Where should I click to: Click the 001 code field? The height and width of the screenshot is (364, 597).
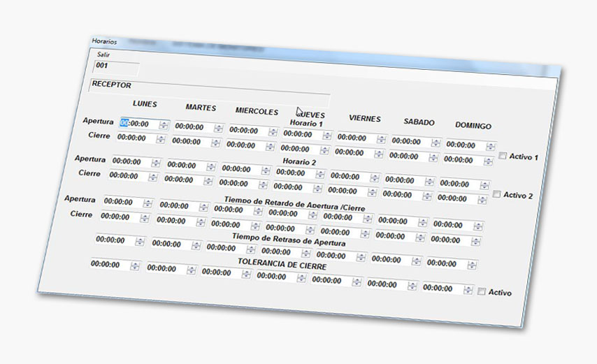tap(115, 68)
